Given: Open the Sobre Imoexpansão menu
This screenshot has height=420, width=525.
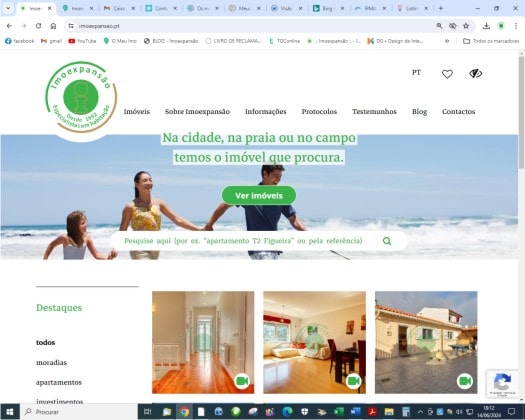Looking at the screenshot, I should tap(197, 112).
